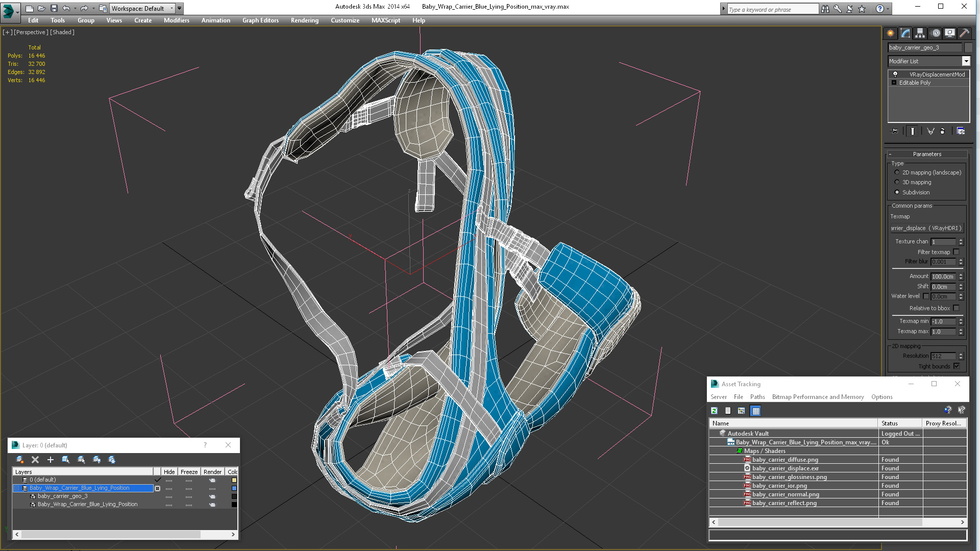Collapse the Parameters rollout

926,154
